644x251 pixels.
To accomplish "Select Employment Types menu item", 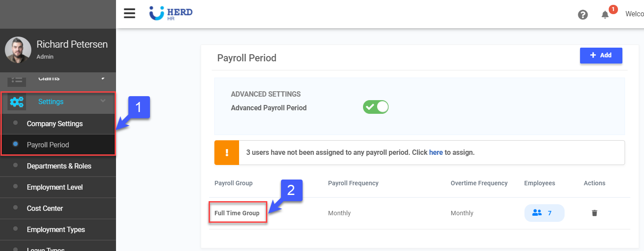I will pos(56,229).
